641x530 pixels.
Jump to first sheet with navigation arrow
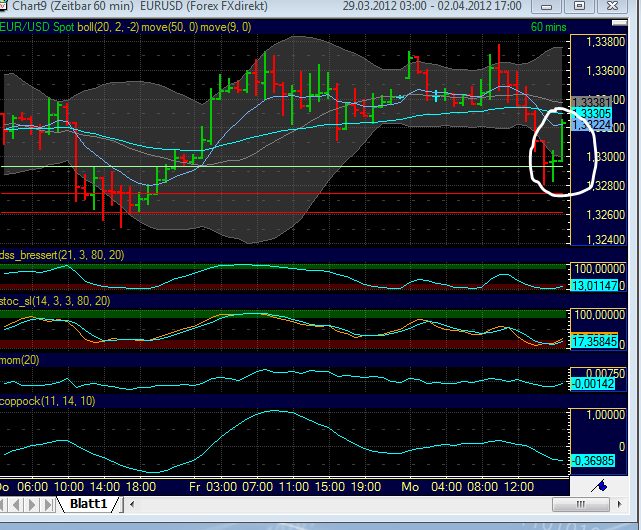[x=4, y=505]
